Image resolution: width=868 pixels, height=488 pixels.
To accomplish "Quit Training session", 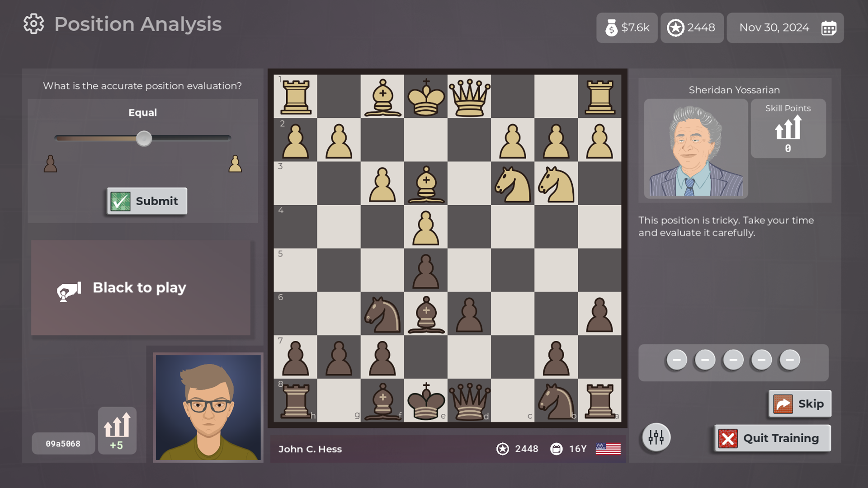I will [772, 438].
